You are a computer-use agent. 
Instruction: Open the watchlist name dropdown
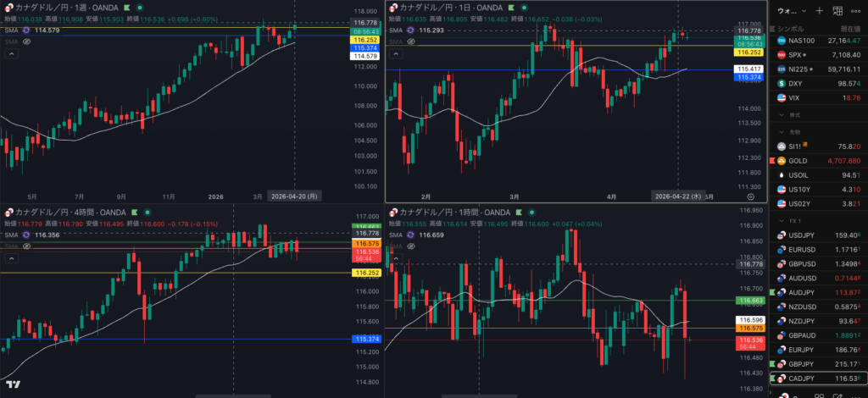(793, 10)
